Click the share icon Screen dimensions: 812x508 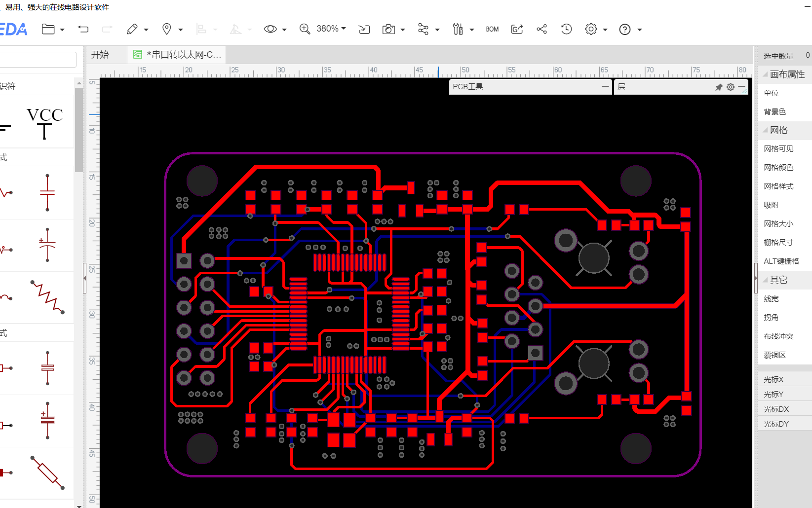coord(541,29)
